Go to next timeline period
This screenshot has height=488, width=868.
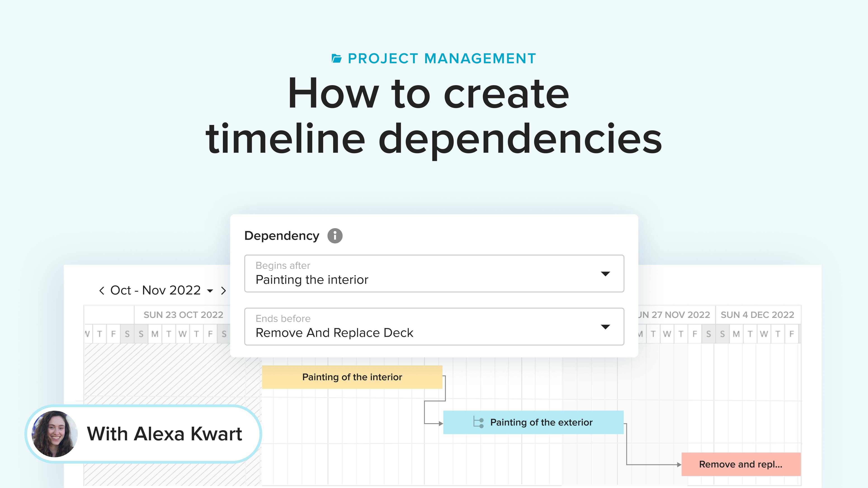point(223,291)
